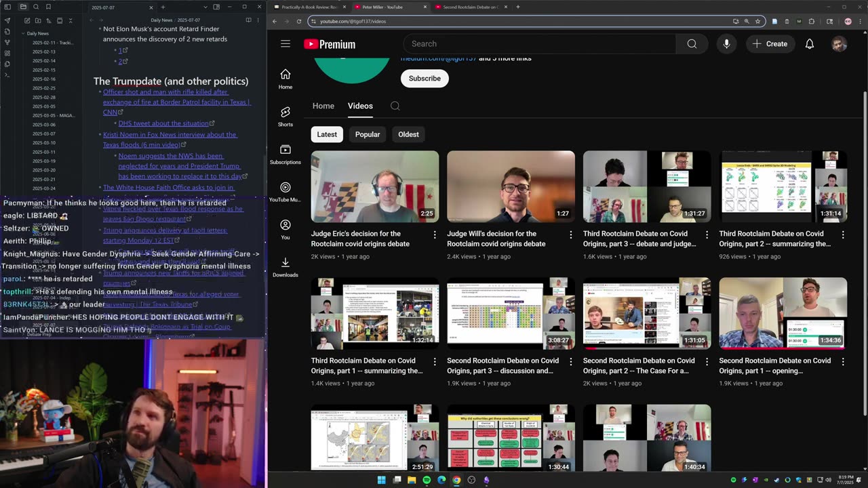Open more options menu for Obsidian note

click(x=258, y=20)
